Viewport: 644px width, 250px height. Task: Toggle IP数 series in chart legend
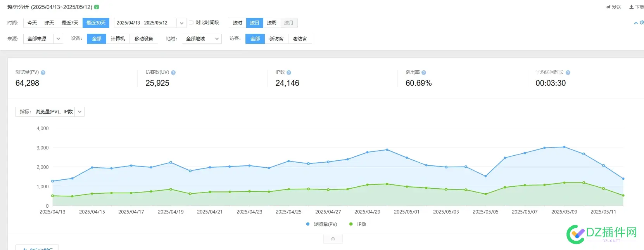[357, 224]
